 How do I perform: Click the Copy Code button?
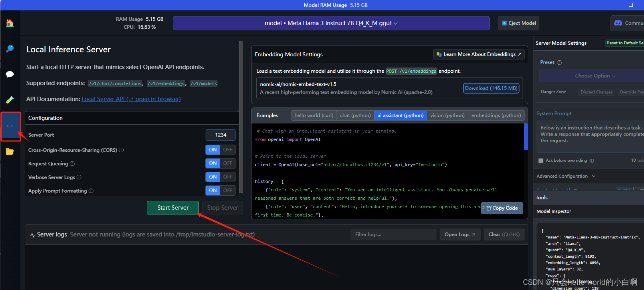pyautogui.click(x=502, y=208)
